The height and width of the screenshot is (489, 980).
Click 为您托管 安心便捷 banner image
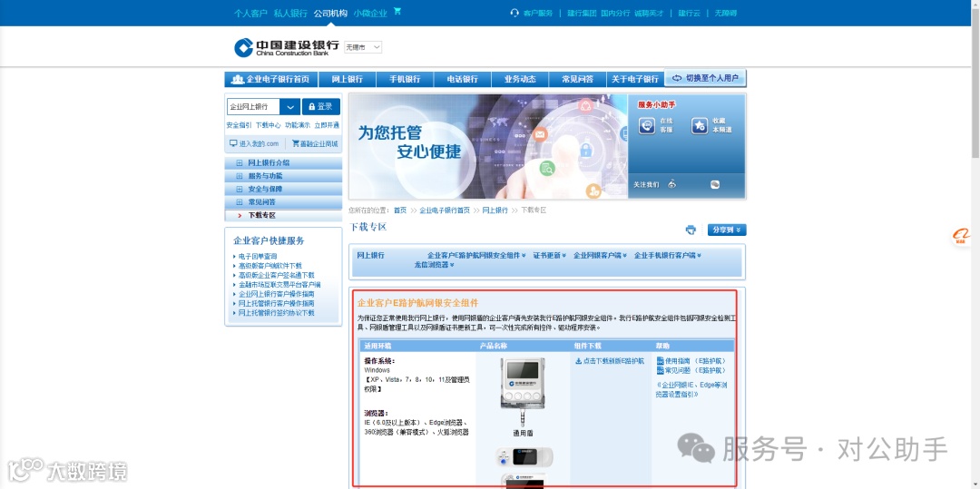[488, 146]
